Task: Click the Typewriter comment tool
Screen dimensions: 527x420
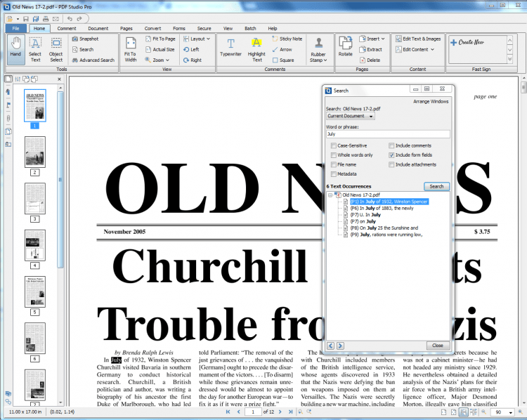Action: click(230, 48)
